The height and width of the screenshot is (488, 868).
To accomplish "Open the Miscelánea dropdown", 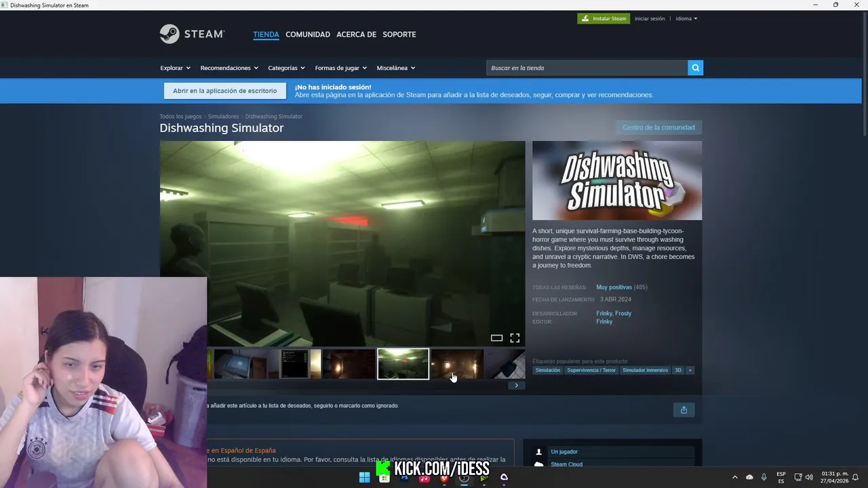I will tap(396, 68).
